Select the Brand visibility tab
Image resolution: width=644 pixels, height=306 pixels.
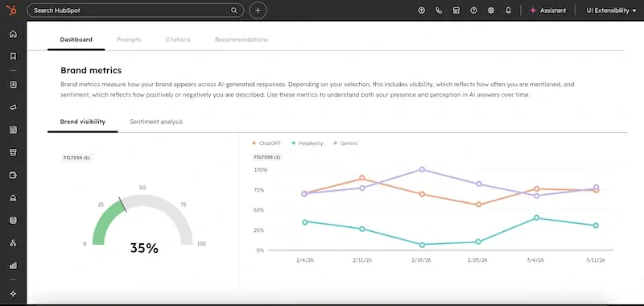point(83,122)
